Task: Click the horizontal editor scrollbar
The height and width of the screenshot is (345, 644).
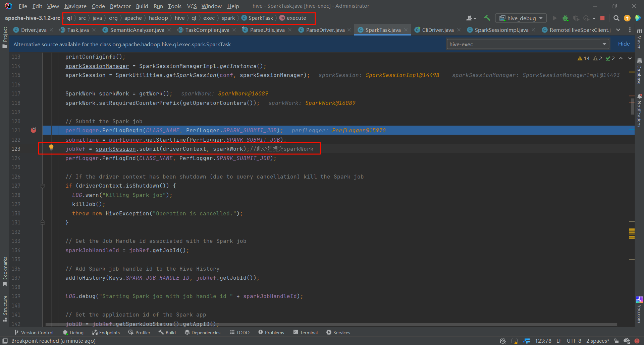Action: (x=331, y=325)
